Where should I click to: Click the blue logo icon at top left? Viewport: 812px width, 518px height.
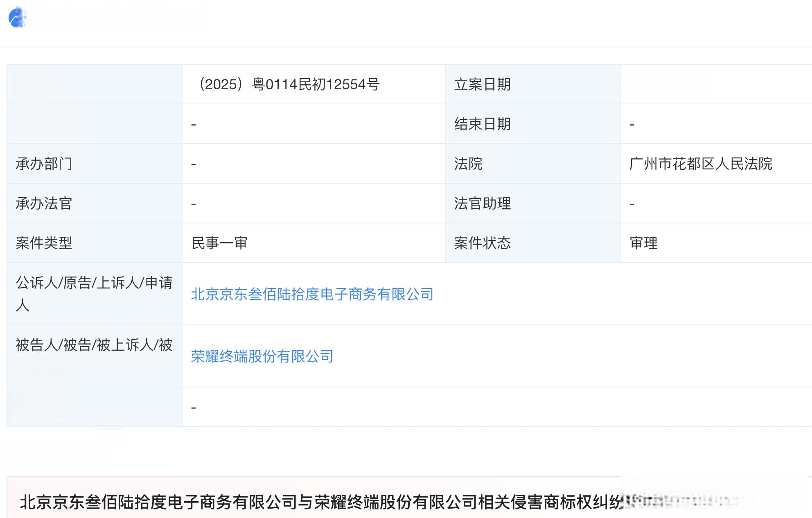coord(18,18)
